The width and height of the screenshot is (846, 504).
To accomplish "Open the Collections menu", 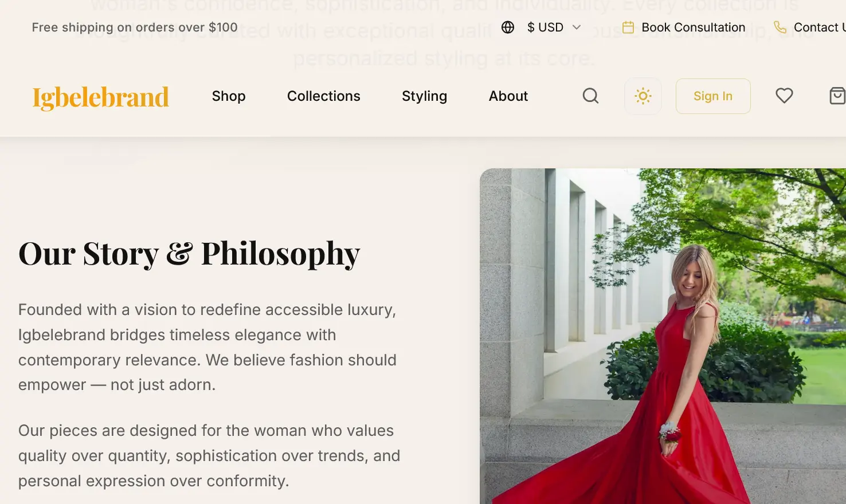I will [324, 96].
